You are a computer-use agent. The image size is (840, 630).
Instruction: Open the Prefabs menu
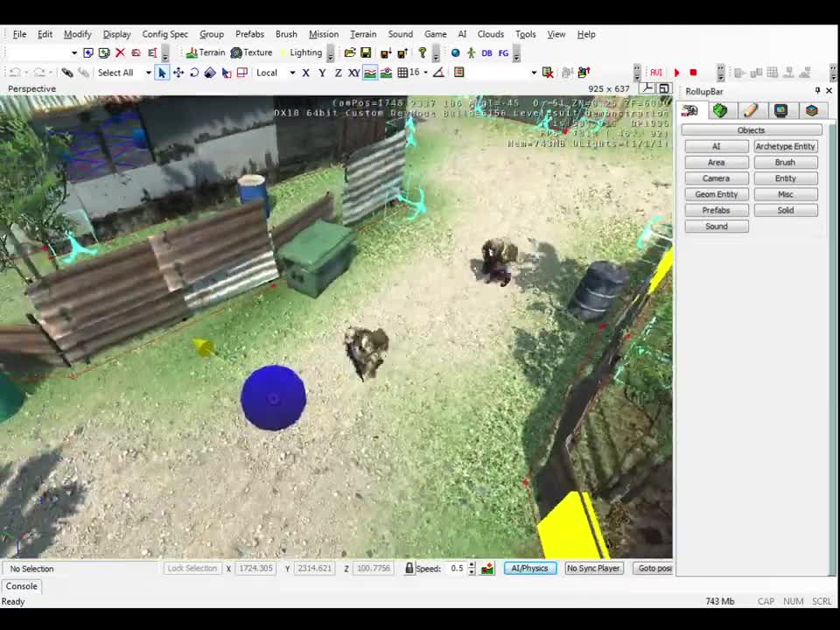[249, 34]
